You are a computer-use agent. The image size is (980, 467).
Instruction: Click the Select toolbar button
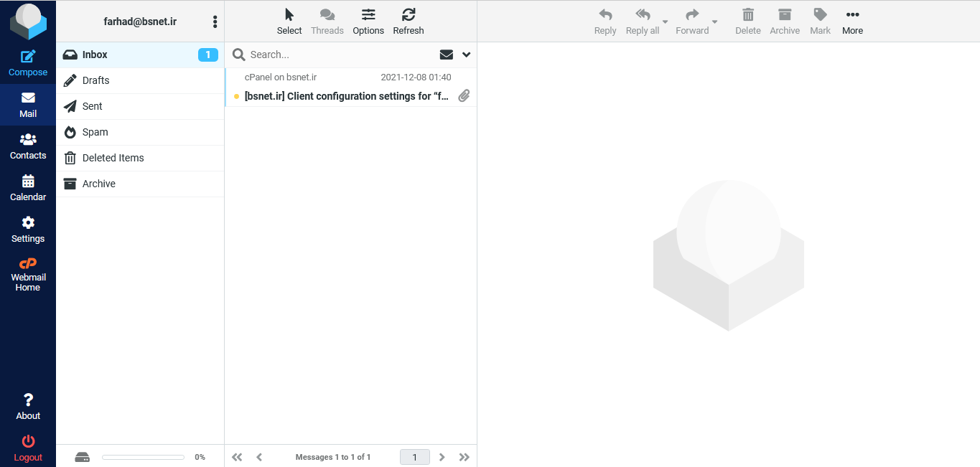tap(289, 22)
